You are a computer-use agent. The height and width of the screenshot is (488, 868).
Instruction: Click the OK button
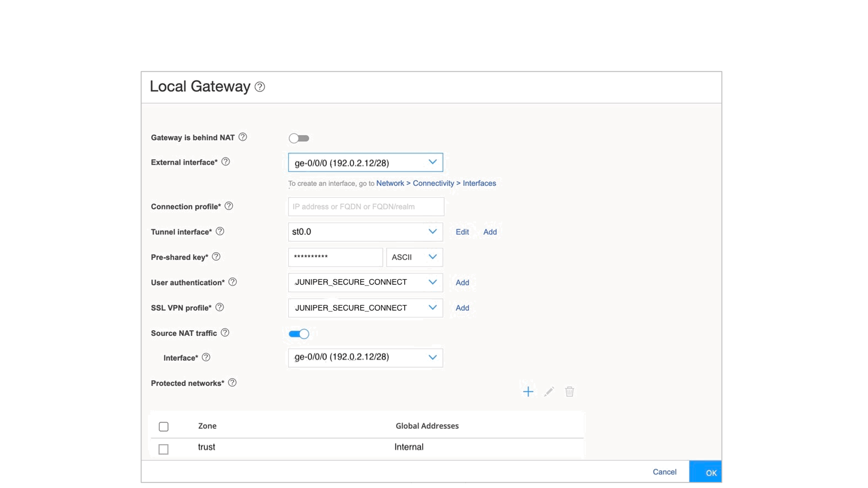click(705, 473)
